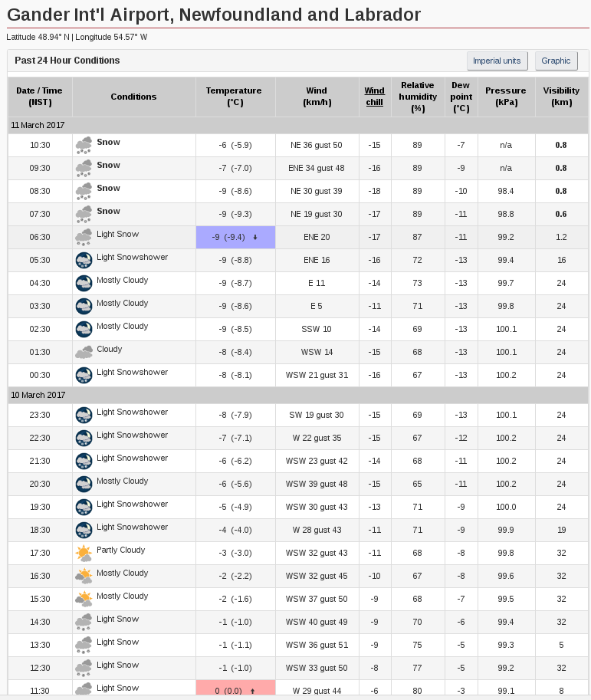The image size is (591, 700).
Task: Click the Light Snowshower icon at 00:30
Action: [84, 376]
